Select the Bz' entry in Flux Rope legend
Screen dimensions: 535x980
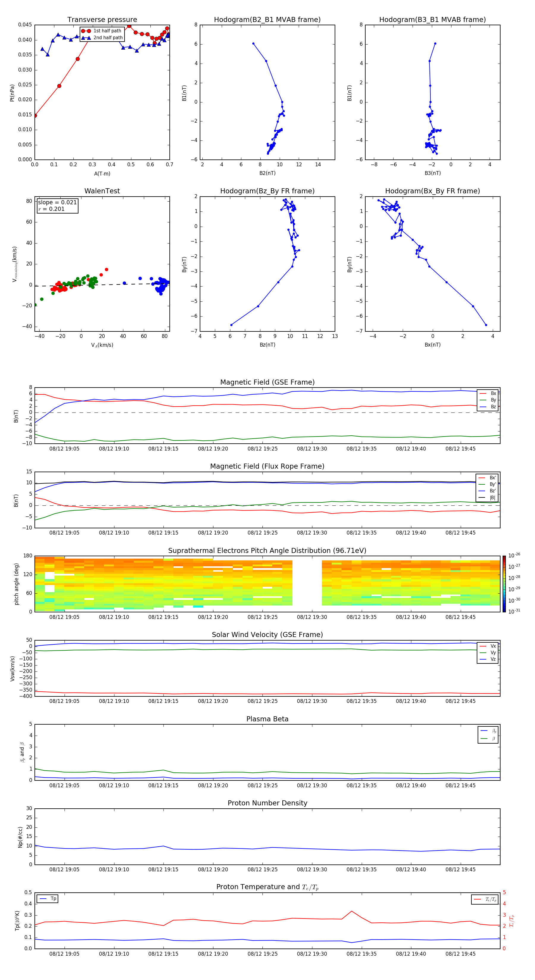point(487,491)
